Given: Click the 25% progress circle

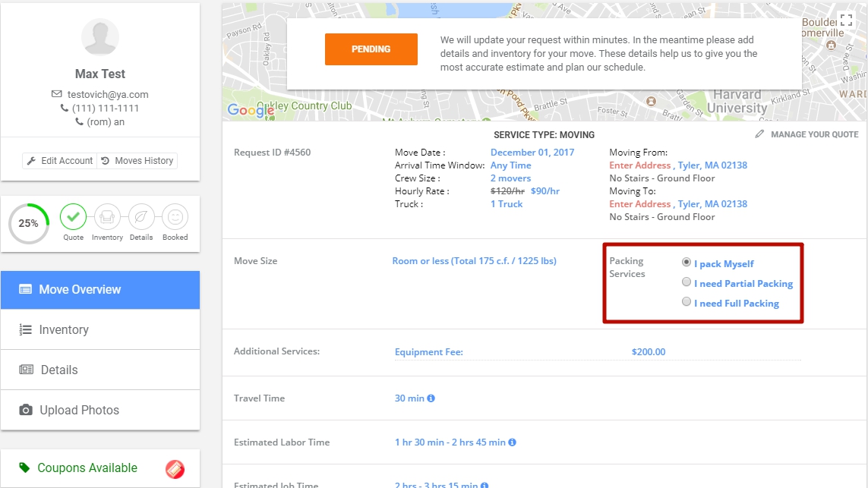Looking at the screenshot, I should [29, 224].
